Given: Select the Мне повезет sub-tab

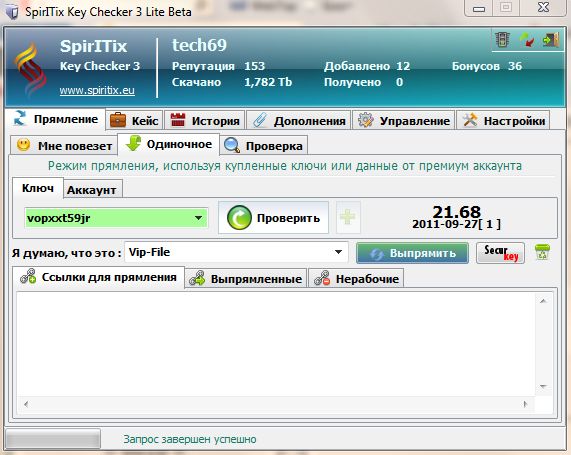Looking at the screenshot, I should [64, 146].
